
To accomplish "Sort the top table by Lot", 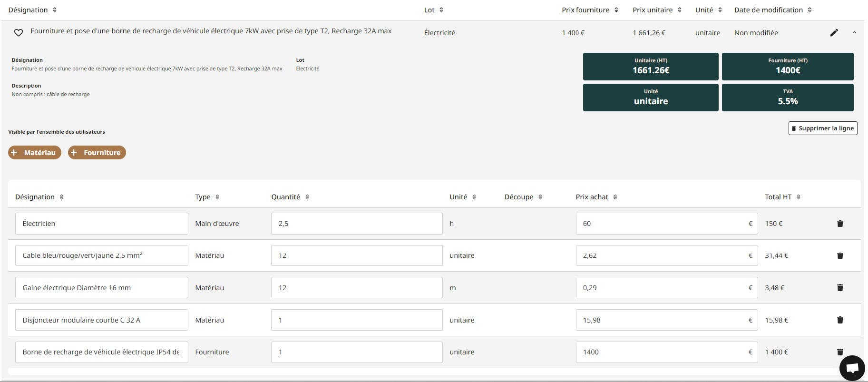I will (433, 10).
